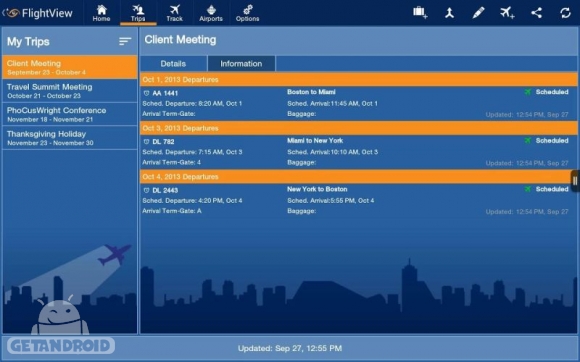Open the Options tab
Screen dimensions: 580x362
point(247,13)
